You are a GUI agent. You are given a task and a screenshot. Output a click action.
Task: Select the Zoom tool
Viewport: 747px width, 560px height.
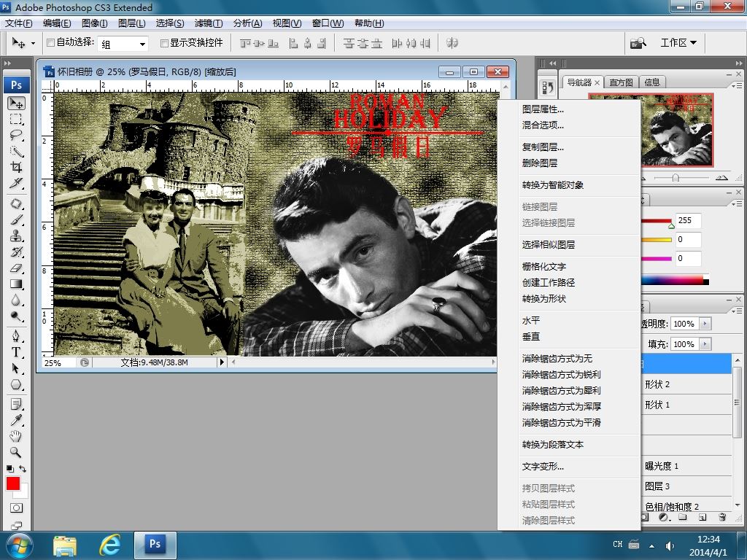coord(16,452)
